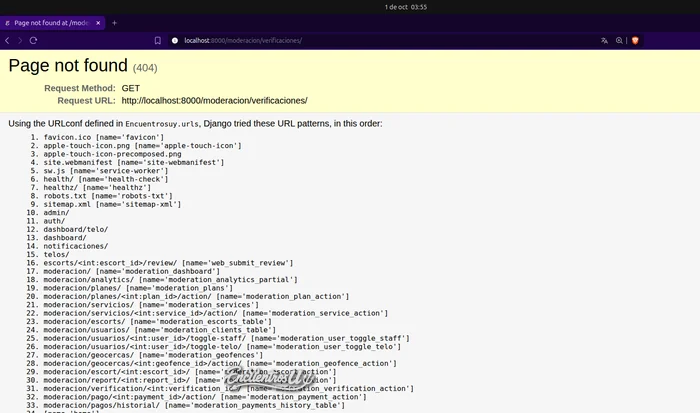The width and height of the screenshot is (700, 413).
Task: Go forward with the browser forward arrow
Action: click(x=20, y=41)
